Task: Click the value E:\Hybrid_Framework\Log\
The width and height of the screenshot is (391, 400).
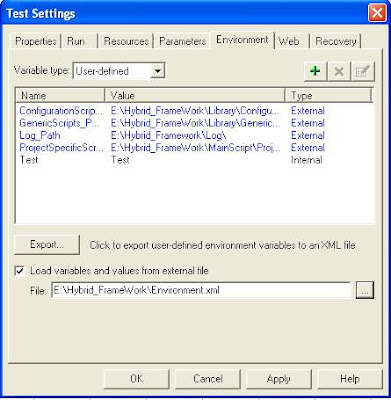Action: (x=169, y=135)
